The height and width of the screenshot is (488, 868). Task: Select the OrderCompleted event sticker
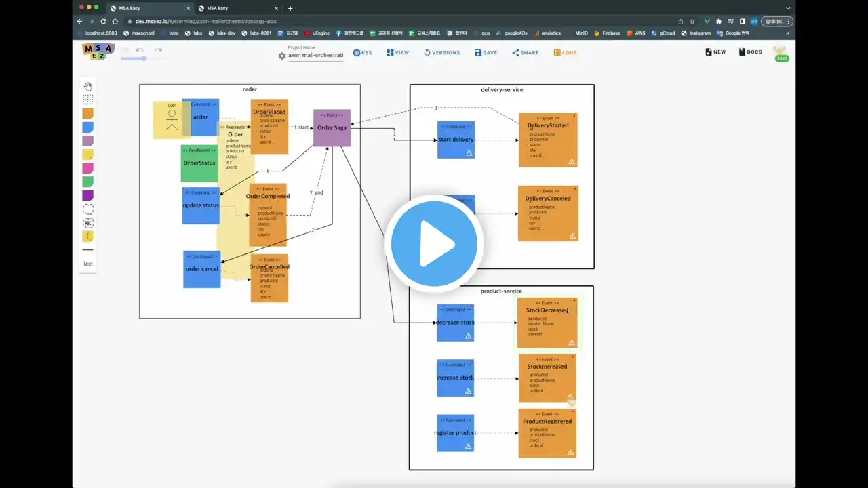coord(268,215)
